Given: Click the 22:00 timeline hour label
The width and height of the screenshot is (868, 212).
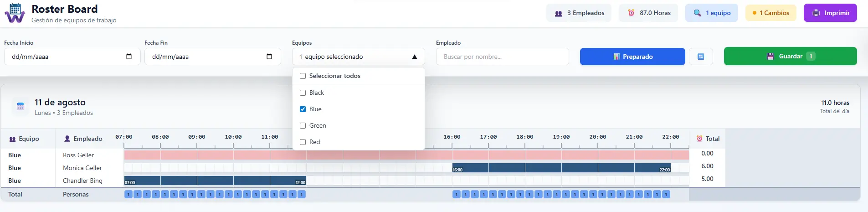Looking at the screenshot, I should point(671,137).
